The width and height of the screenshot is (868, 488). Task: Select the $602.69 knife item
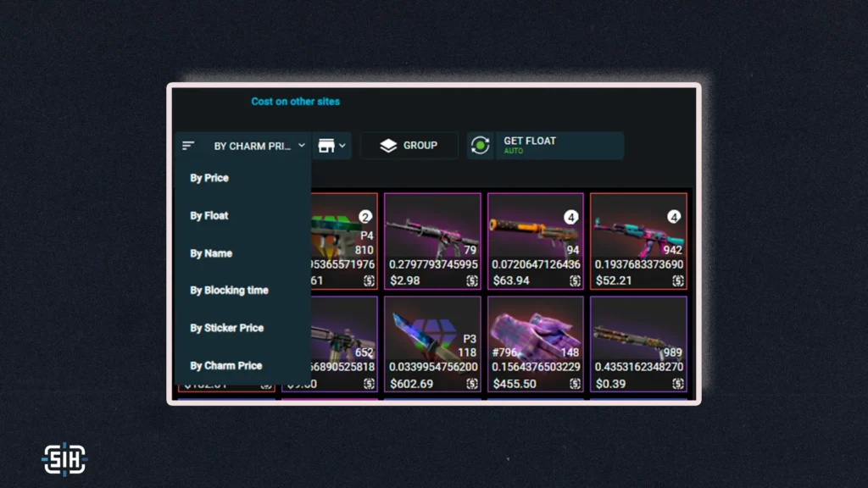coord(432,344)
